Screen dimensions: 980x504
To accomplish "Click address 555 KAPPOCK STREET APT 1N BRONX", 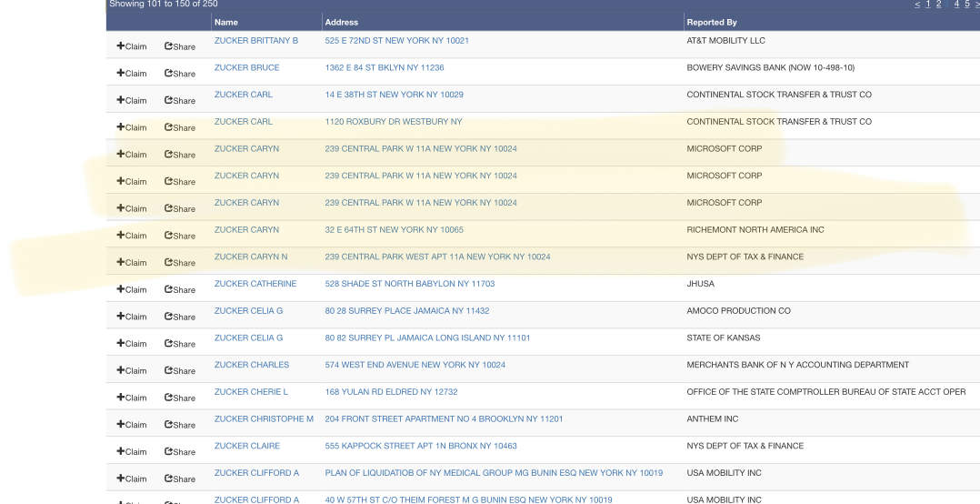I will 421,446.
